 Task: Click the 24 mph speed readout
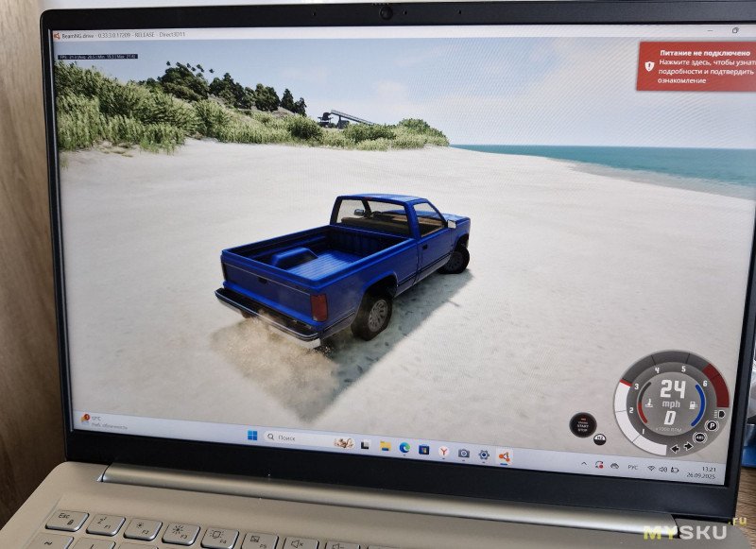[673, 393]
